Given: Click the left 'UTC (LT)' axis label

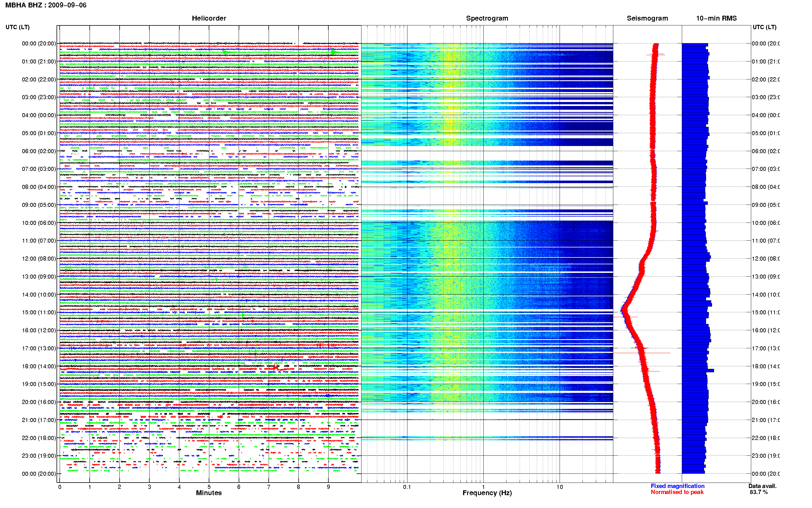Looking at the screenshot, I should (17, 27).
